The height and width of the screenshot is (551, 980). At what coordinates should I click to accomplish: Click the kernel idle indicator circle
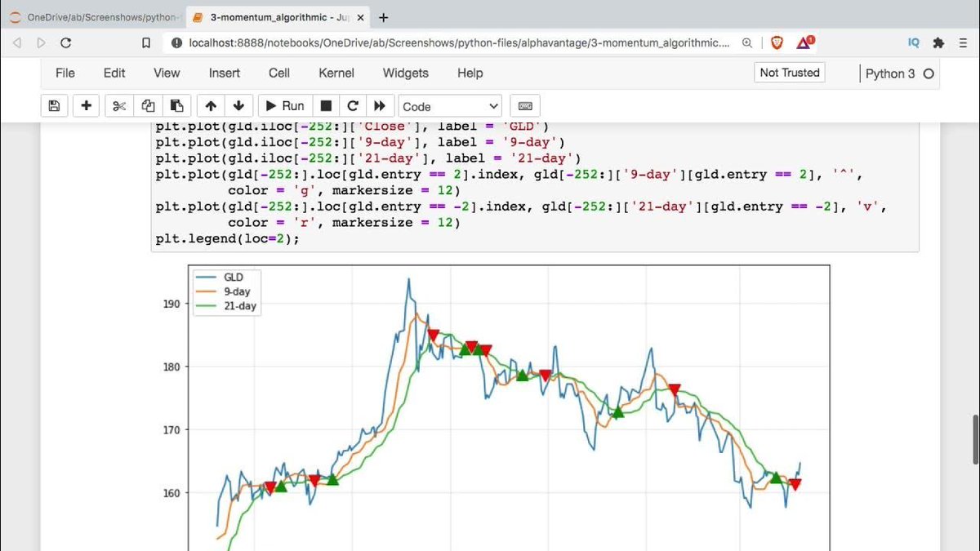[929, 73]
